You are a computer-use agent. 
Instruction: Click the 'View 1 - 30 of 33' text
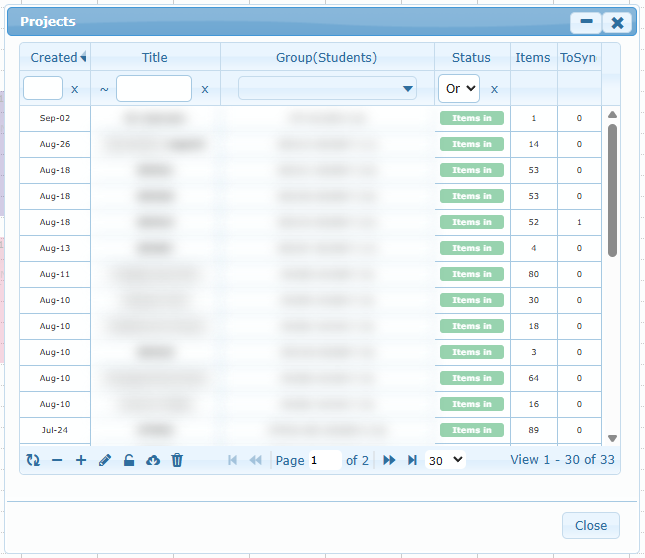point(562,460)
